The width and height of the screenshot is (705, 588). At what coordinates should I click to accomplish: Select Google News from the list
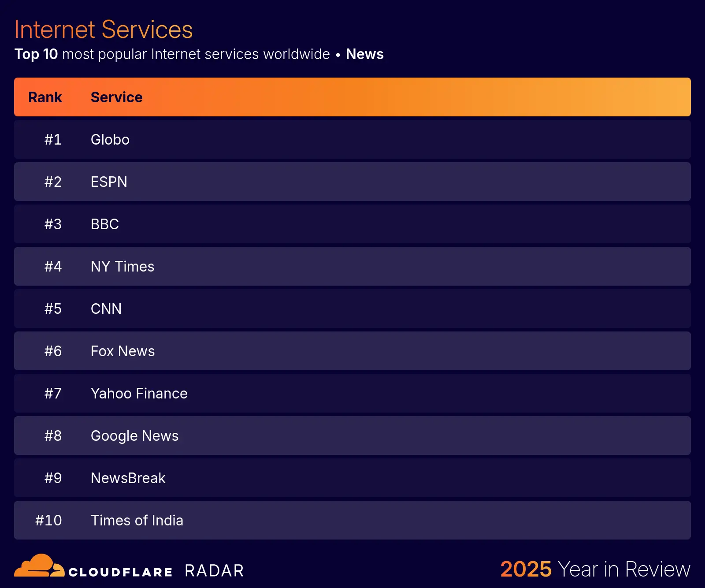[x=134, y=436]
